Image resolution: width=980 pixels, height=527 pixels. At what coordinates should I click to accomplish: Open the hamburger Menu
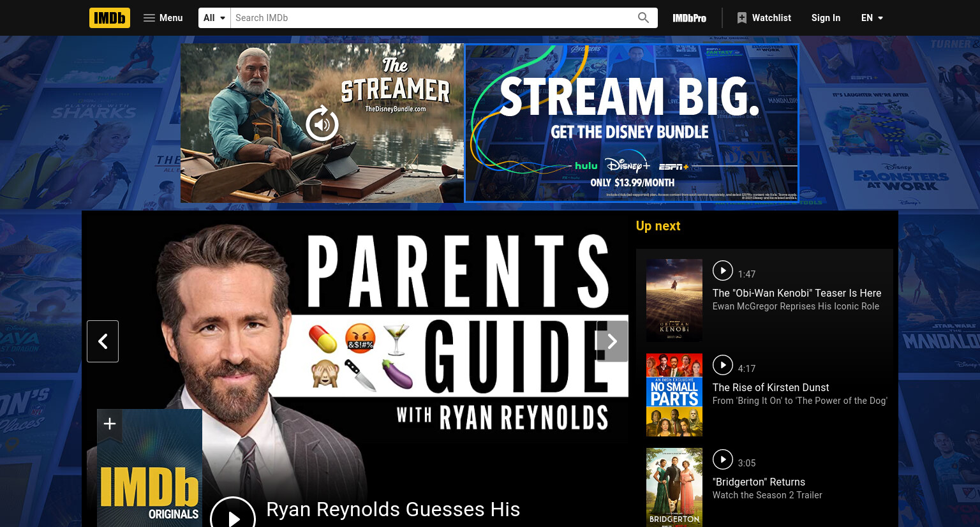click(x=163, y=18)
